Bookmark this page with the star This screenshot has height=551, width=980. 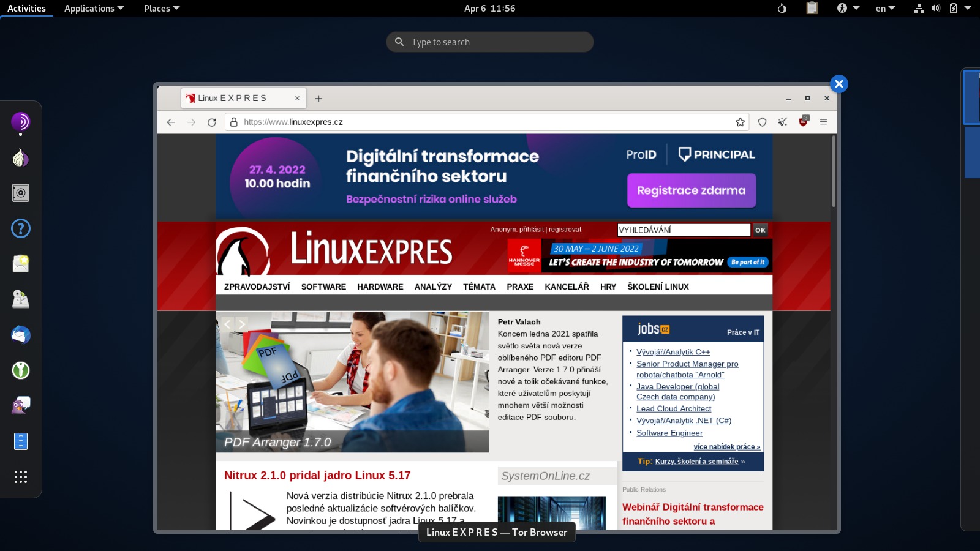740,122
